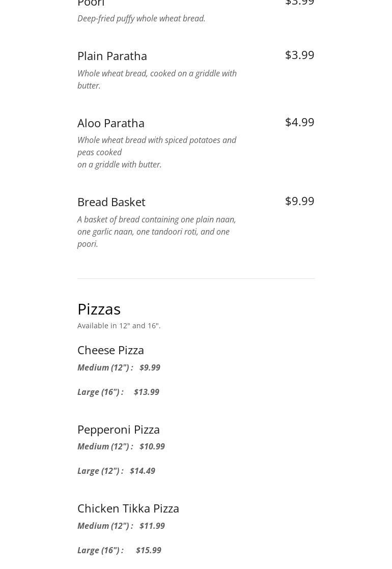Image resolution: width=392 pixels, height=569 pixels.
Task: Click the 'Available in 12" and 16"' note
Action: 119,326
